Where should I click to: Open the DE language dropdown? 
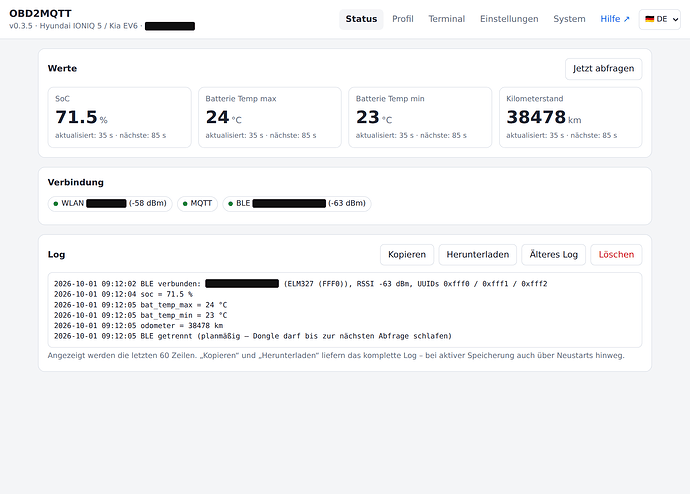coord(660,19)
